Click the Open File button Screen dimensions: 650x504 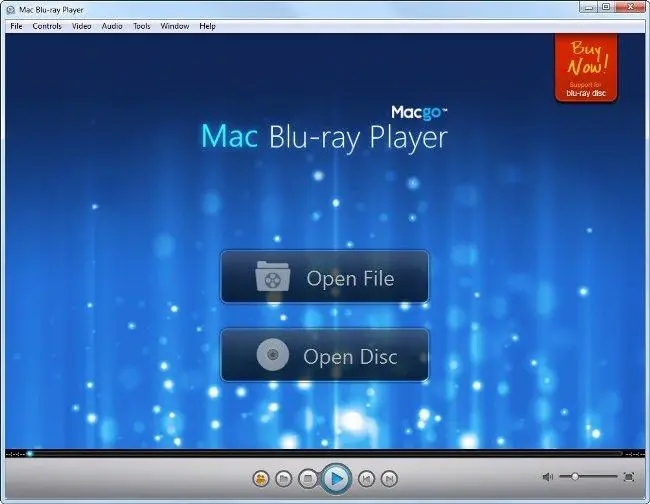pos(325,277)
